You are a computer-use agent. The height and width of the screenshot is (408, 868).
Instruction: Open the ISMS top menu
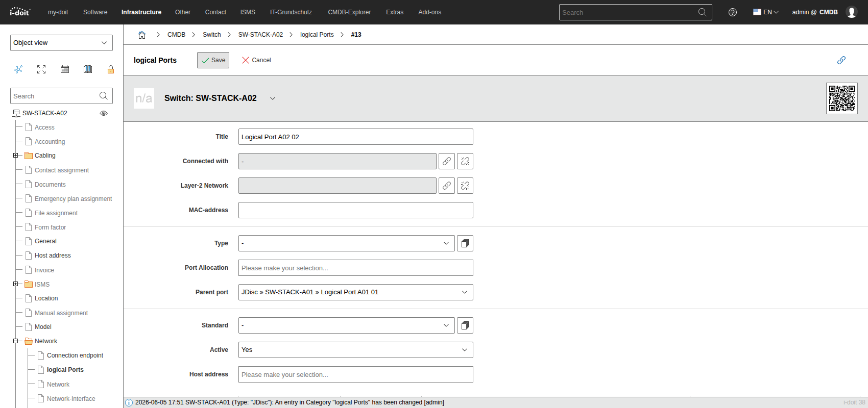pyautogui.click(x=248, y=12)
